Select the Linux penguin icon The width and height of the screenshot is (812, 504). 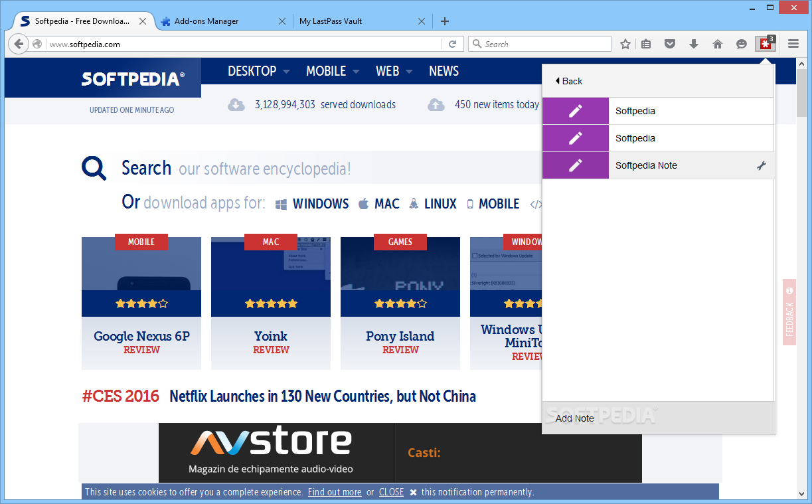(414, 204)
